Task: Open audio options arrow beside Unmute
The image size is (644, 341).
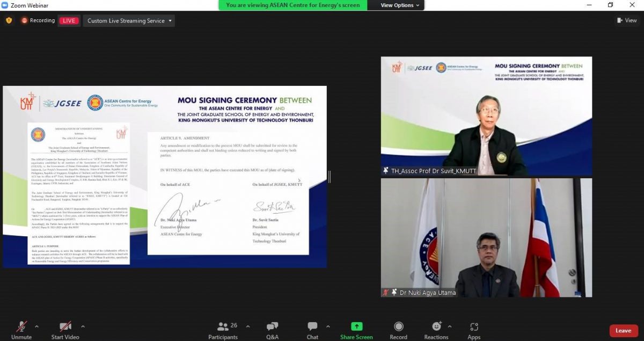Action: (x=36, y=326)
